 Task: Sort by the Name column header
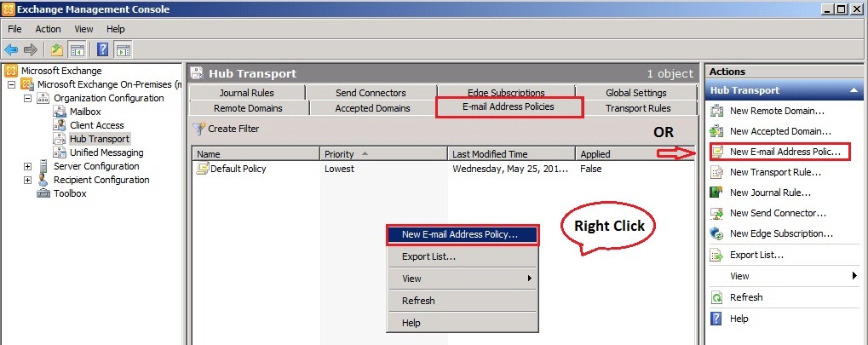click(x=256, y=154)
